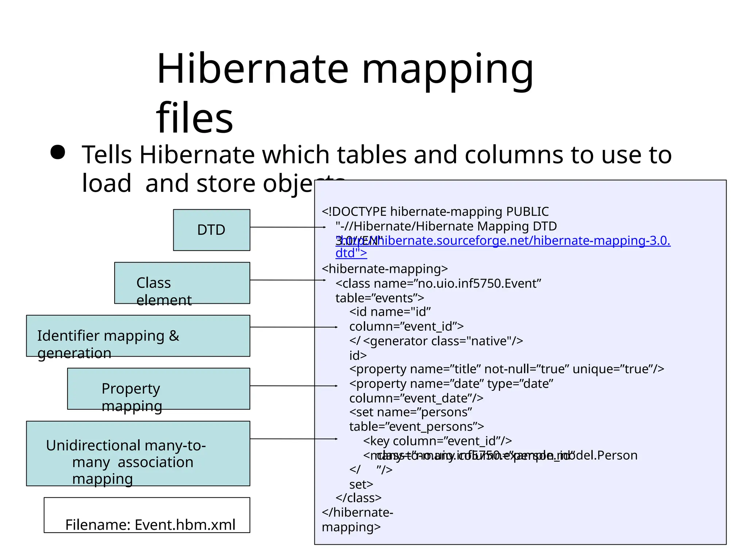Screen dimensions: 747x560
Task: Click the 'dtd">' link continuation
Action: tap(351, 253)
